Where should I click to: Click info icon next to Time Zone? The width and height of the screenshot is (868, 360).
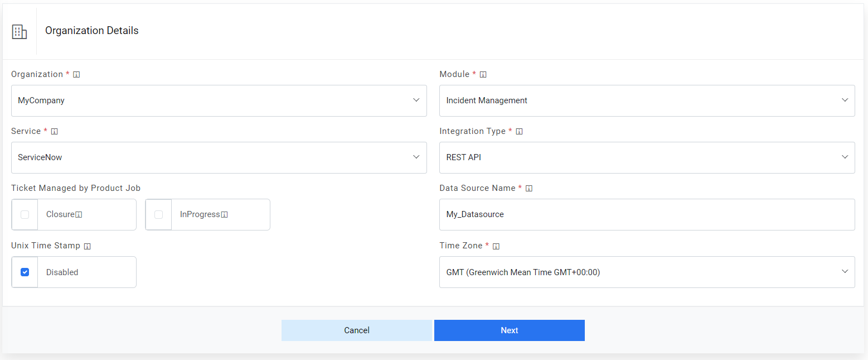496,246
